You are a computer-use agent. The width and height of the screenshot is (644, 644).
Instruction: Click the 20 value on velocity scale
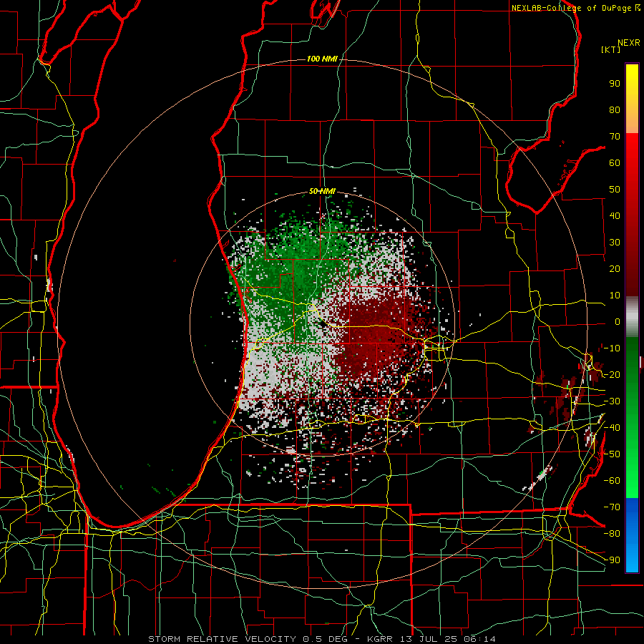point(615,269)
